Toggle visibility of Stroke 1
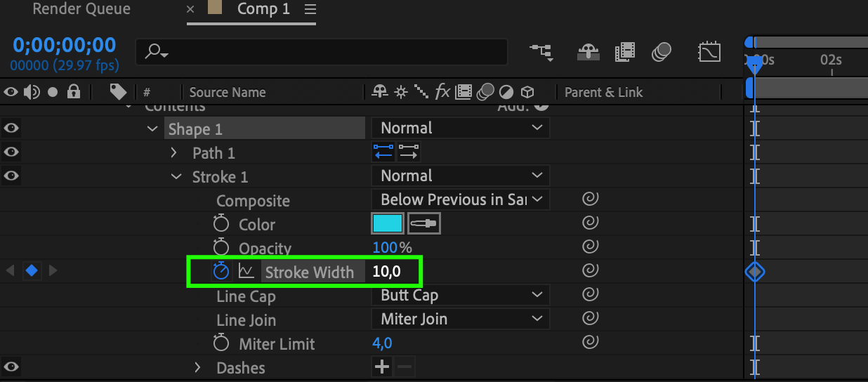 coord(11,176)
